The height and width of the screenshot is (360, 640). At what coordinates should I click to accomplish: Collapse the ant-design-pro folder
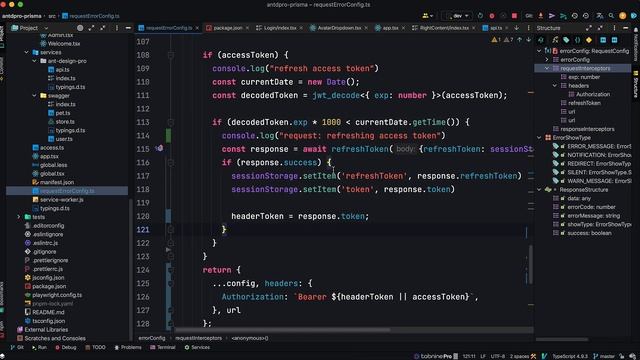[x=34, y=61]
